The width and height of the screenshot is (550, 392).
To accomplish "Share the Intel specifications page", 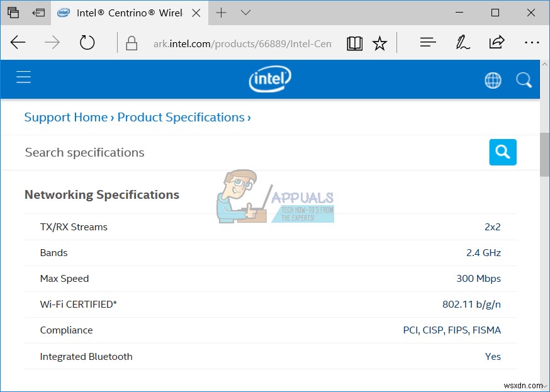I will click(497, 42).
